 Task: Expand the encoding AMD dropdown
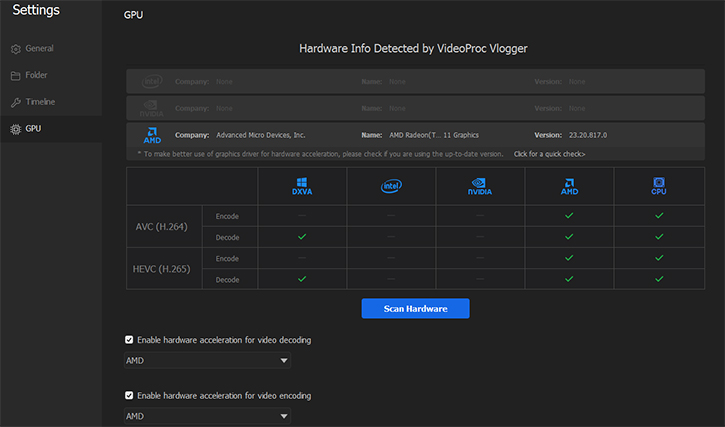[x=207, y=415]
